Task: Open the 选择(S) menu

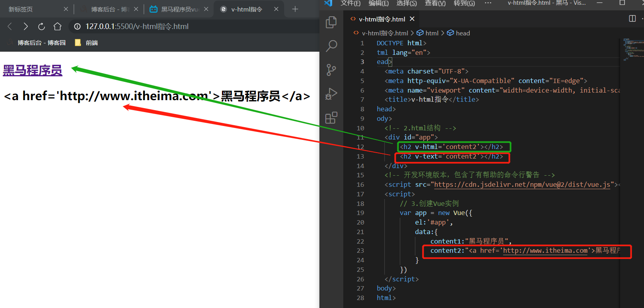Action: pos(407,3)
